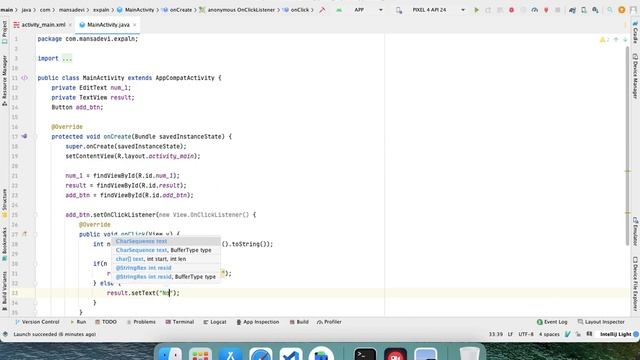Open Search Everywhere magnifier icon
The width and height of the screenshot is (640, 360).
[x=610, y=10]
